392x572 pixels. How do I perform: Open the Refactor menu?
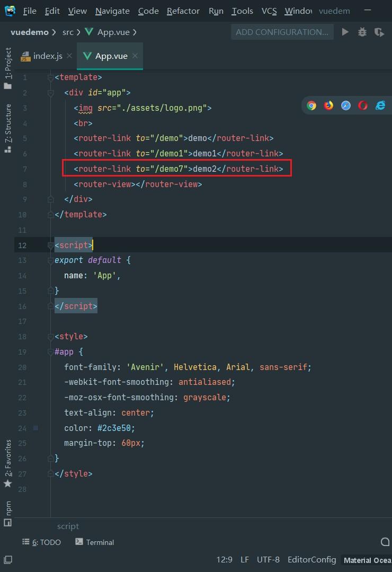[x=183, y=11]
